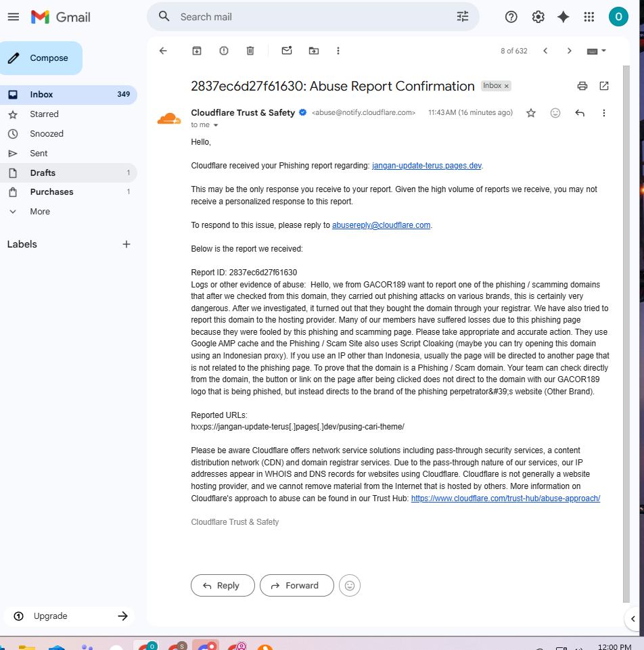The height and width of the screenshot is (650, 644).
Task: Open the Drafts folder
Action: [x=68, y=173]
